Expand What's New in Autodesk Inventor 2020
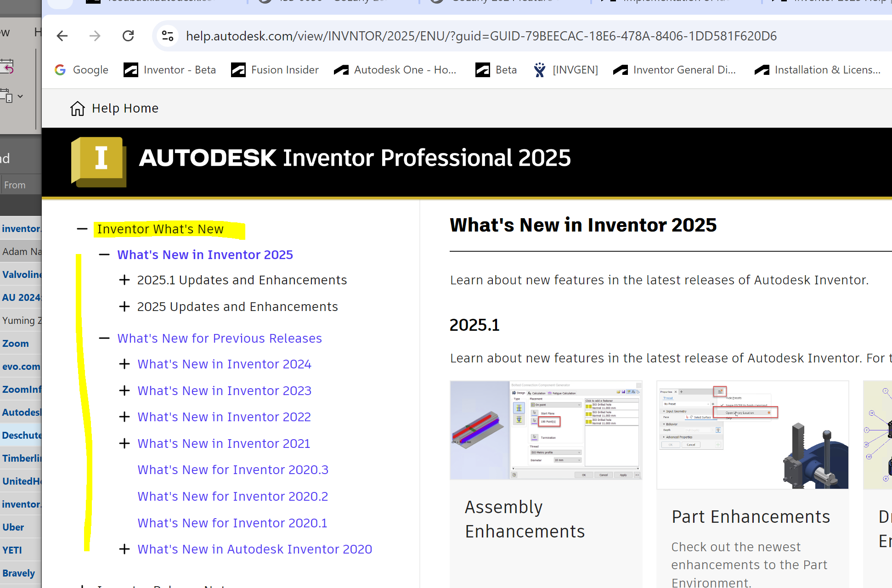 124,549
